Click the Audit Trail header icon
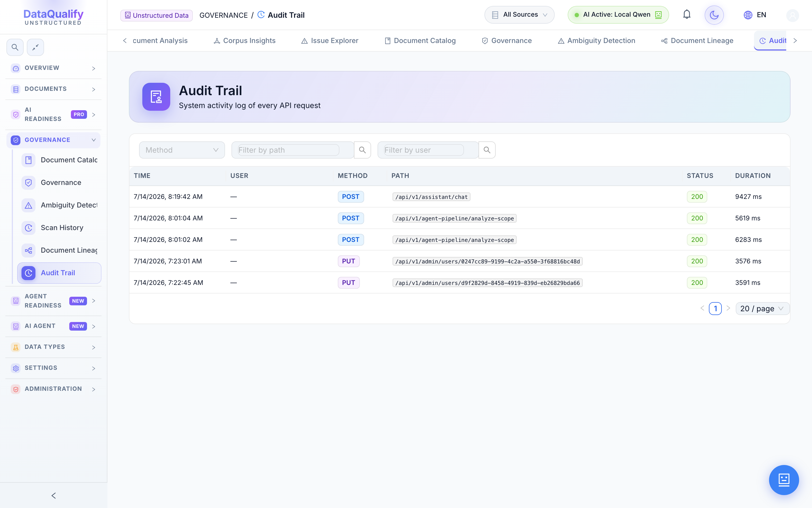812x508 pixels. point(156,97)
